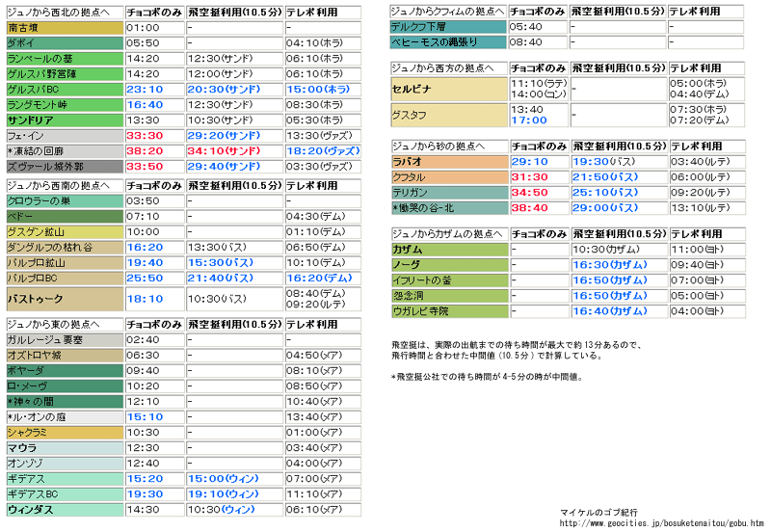Select the イフリートの釜 row name
The image size is (771, 532).
pos(449,280)
